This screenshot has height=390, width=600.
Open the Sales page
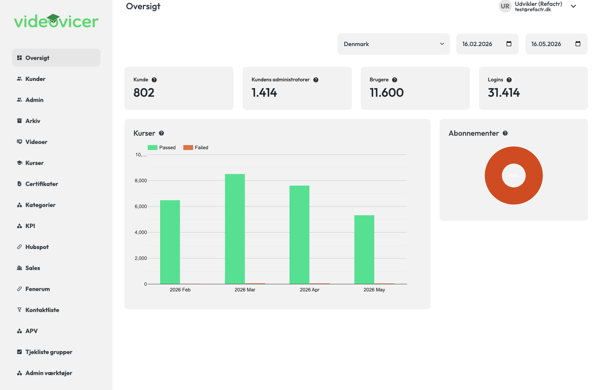56,268
